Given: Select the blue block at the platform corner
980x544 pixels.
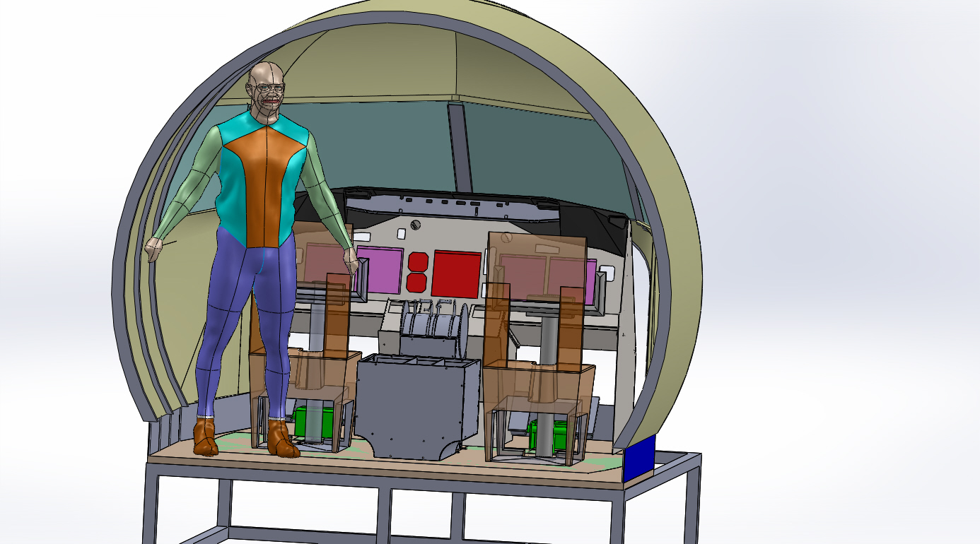Looking at the screenshot, I should (x=640, y=459).
